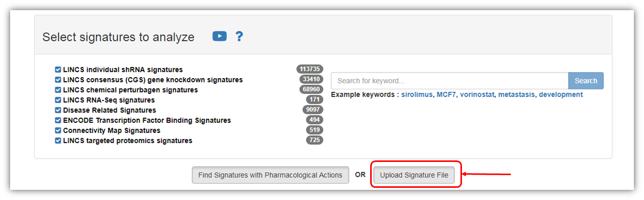The height and width of the screenshot is (200, 644).
Task: Click the 113735 count badge
Action: 310,69
